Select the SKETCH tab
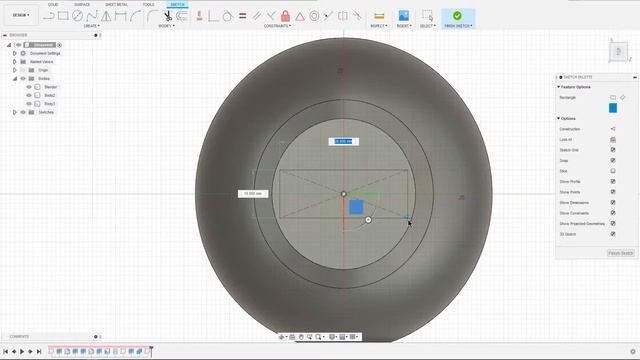Viewport: 640px width, 360px height. (x=177, y=4)
